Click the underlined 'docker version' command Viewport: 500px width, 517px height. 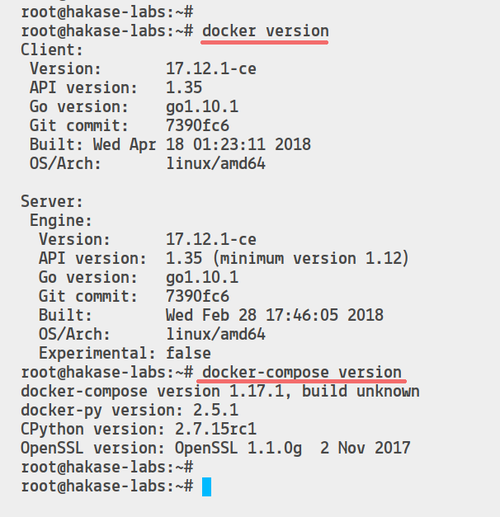point(266,31)
